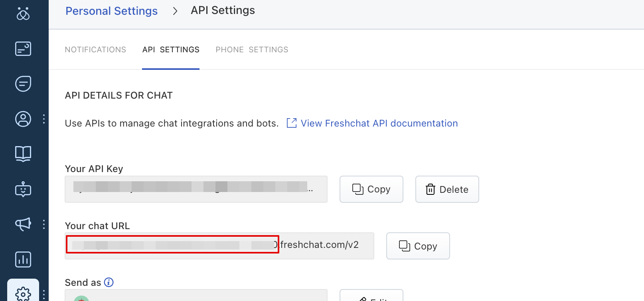This screenshot has height=301, width=644.
Task: Open the settings gear icon
Action: point(23,294)
